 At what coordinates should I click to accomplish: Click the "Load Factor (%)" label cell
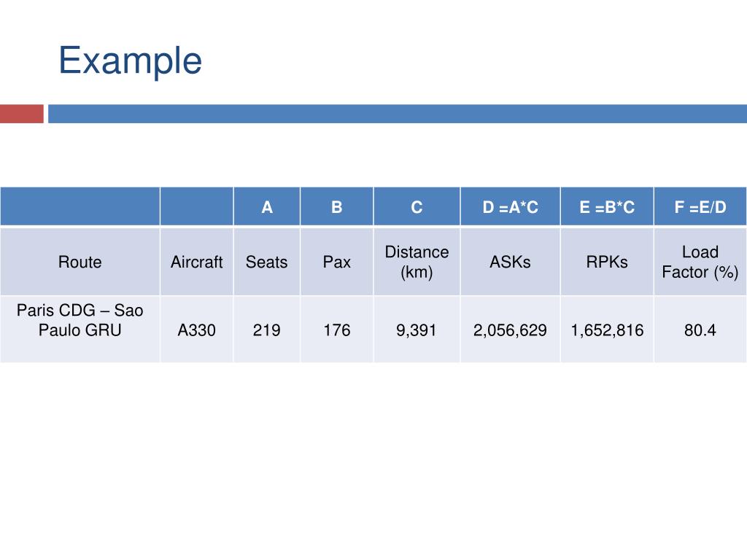click(700, 262)
